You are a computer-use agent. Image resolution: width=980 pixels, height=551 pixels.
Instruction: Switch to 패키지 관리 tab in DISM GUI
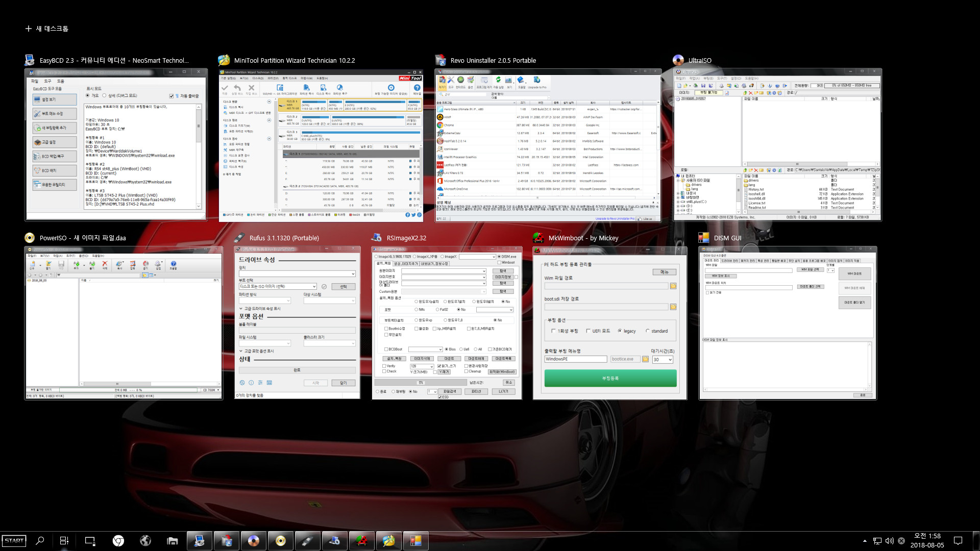coord(748,261)
